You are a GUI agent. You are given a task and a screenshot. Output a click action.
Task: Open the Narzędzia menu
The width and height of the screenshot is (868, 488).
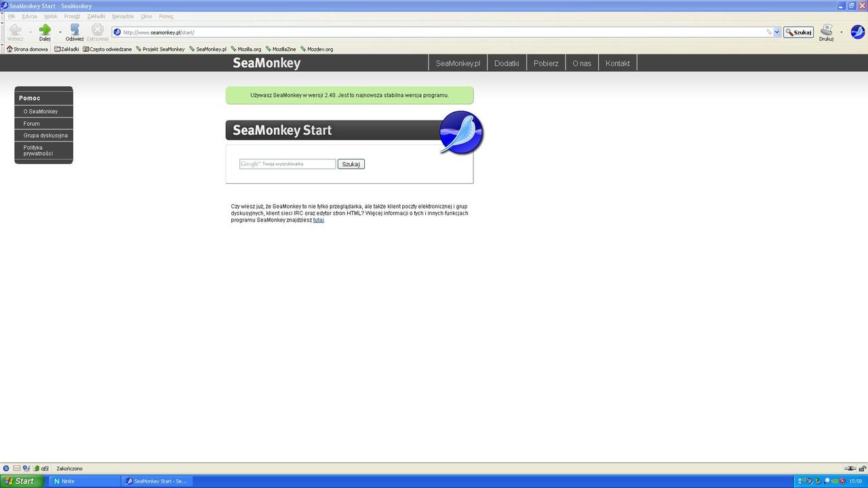(x=123, y=16)
